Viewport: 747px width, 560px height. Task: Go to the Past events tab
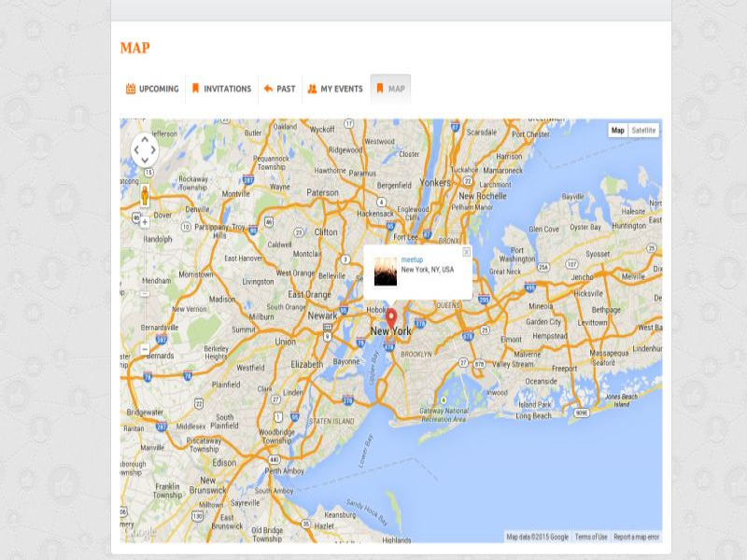click(x=279, y=90)
